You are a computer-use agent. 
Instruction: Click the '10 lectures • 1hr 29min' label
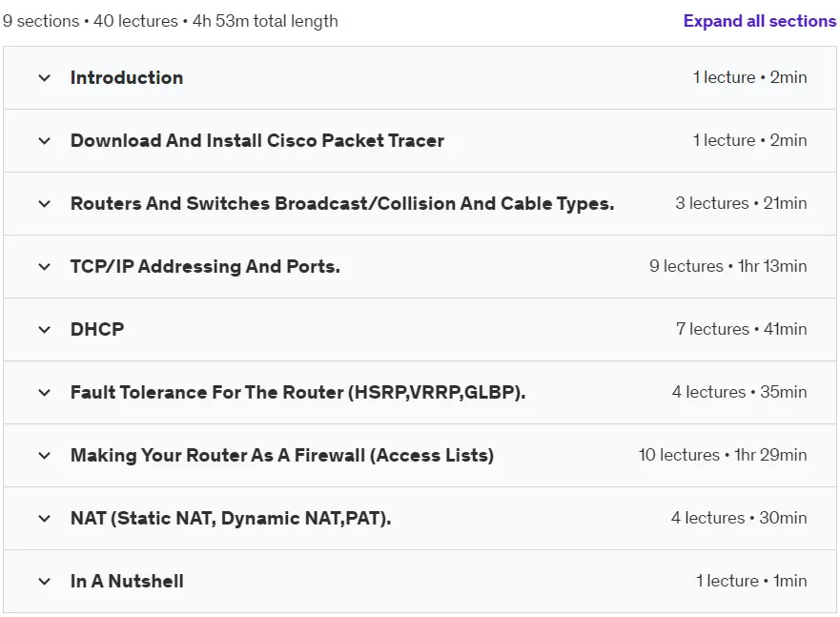pyautogui.click(x=722, y=455)
